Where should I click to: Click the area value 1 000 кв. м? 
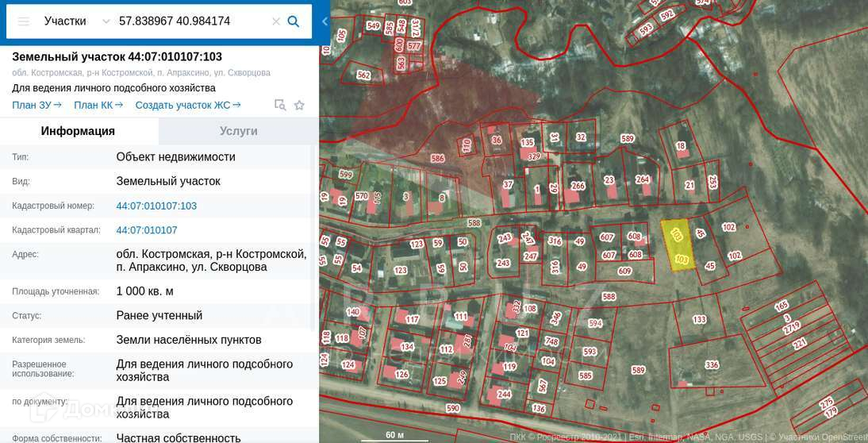(x=145, y=291)
